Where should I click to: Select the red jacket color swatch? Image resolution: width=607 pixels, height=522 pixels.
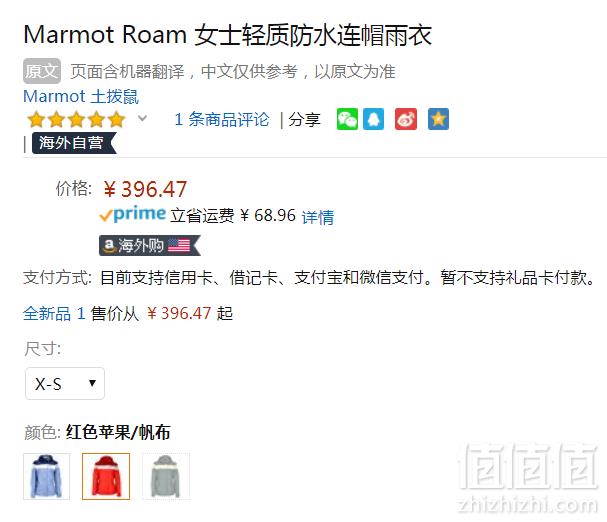pyautogui.click(x=106, y=476)
